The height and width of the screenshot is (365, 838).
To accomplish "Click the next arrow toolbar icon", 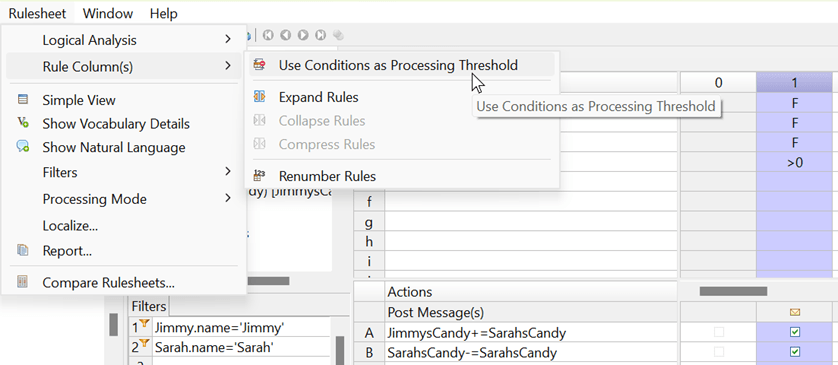I will 303,36.
